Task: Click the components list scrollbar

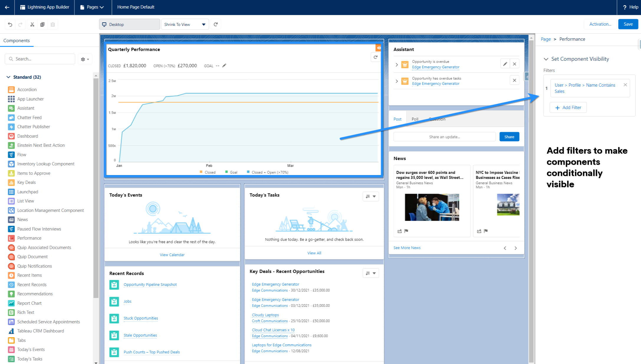Action: click(96, 186)
